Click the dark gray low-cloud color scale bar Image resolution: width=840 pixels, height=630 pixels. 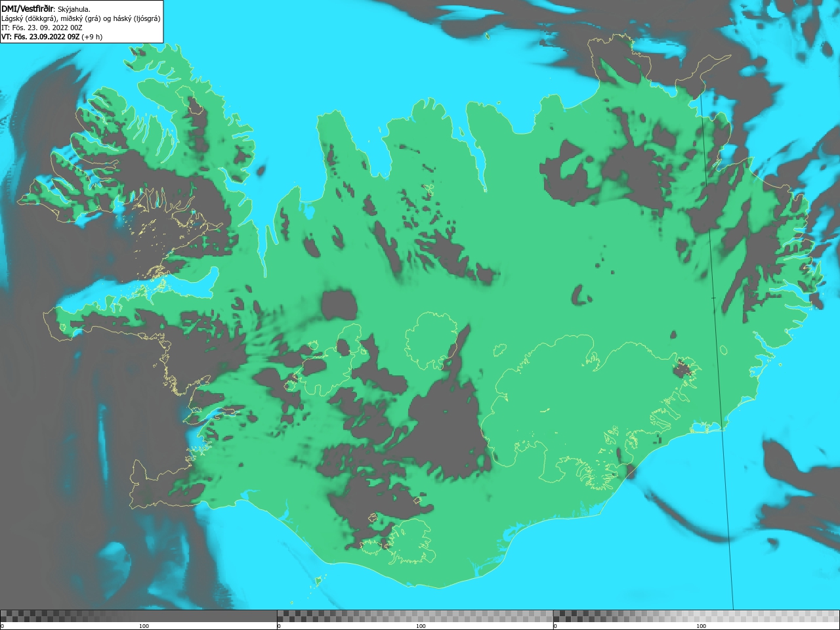click(x=138, y=616)
